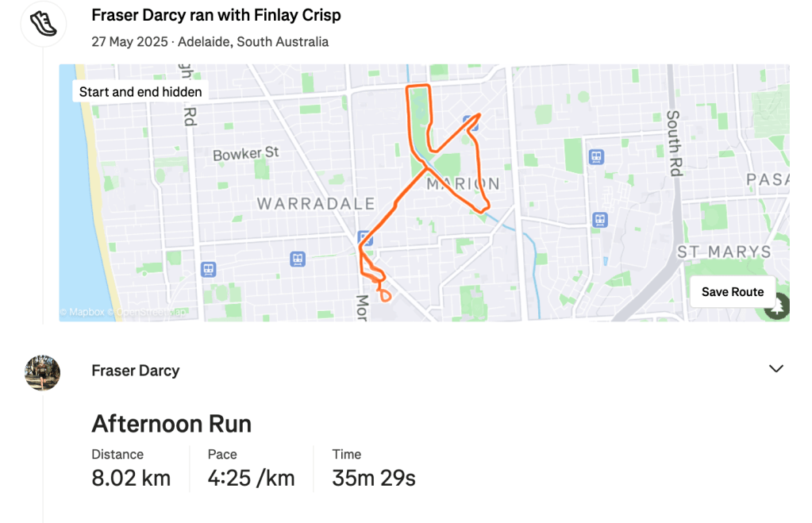Click the transit icon at route's northeast tip
Viewport: 812px width, 523px height.
pyautogui.click(x=470, y=122)
